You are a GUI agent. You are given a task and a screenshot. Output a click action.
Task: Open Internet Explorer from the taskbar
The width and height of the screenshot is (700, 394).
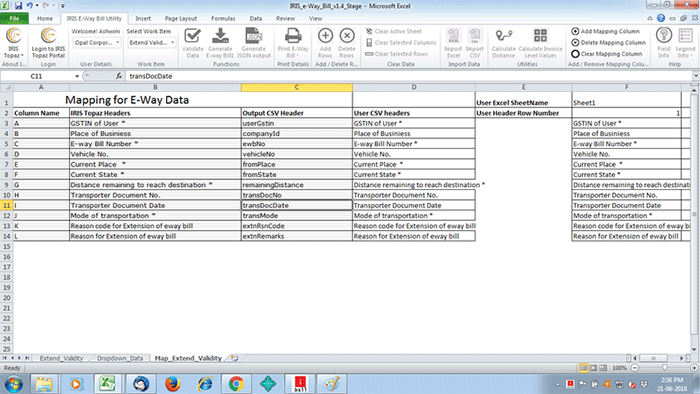click(x=205, y=384)
